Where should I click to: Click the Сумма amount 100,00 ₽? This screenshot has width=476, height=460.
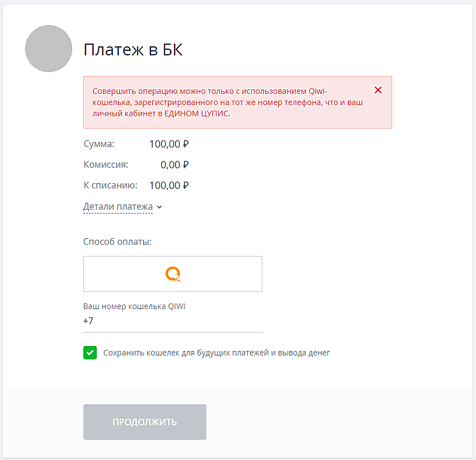[x=168, y=144]
